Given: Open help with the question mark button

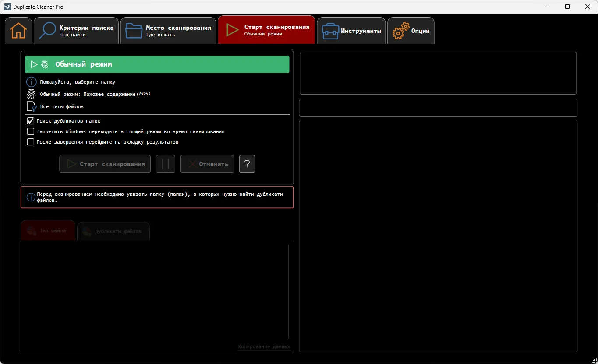Looking at the screenshot, I should point(247,164).
